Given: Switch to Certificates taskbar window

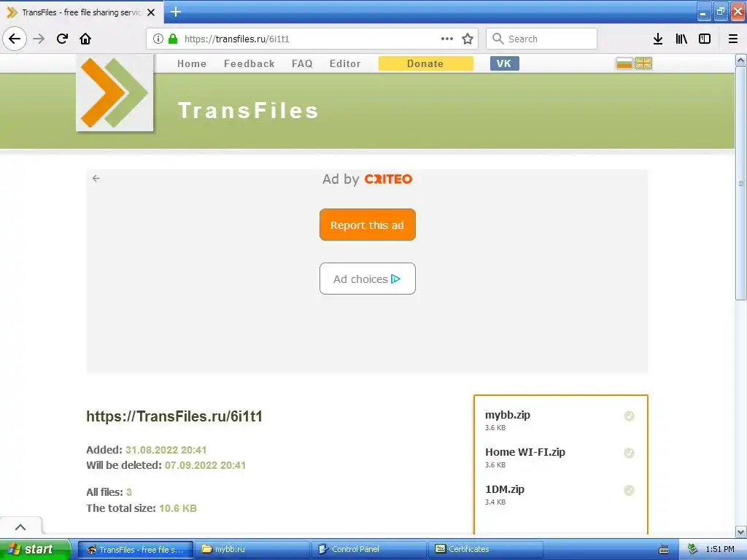Looking at the screenshot, I should [486, 549].
